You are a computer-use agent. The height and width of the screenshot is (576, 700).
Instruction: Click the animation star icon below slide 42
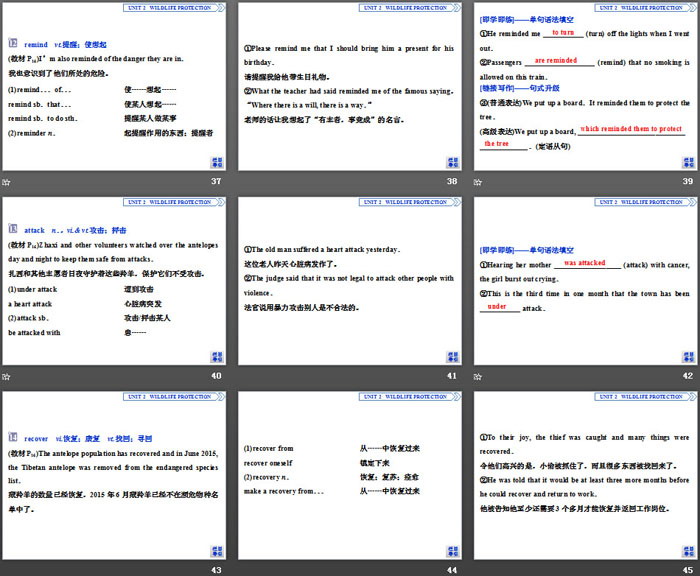tap(477, 375)
